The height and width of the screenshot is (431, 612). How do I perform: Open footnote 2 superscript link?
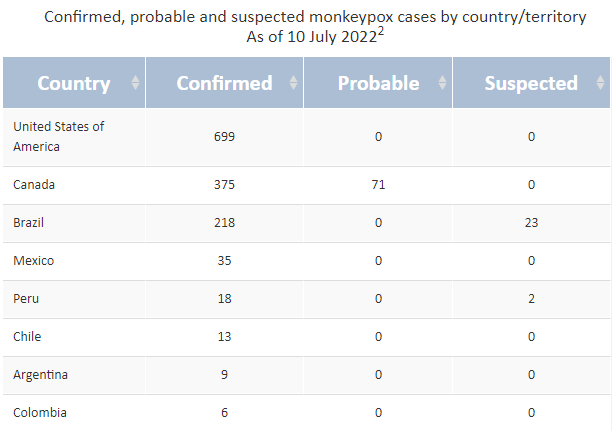(381, 31)
